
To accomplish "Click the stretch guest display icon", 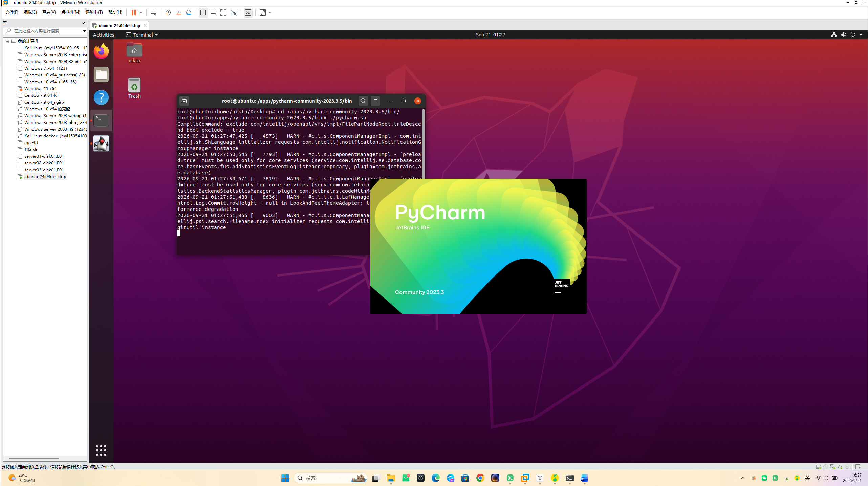I will (x=263, y=13).
